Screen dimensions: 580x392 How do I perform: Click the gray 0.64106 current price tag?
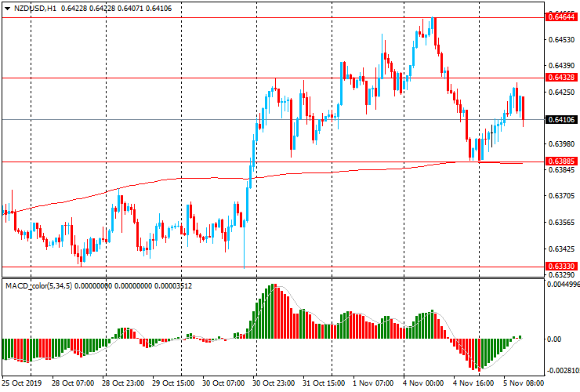pos(561,120)
